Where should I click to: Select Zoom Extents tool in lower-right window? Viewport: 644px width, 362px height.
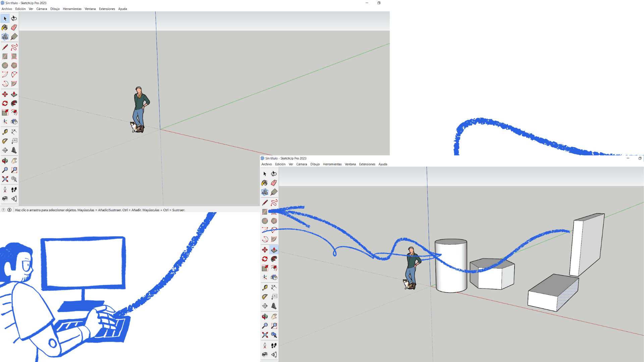[x=265, y=335]
